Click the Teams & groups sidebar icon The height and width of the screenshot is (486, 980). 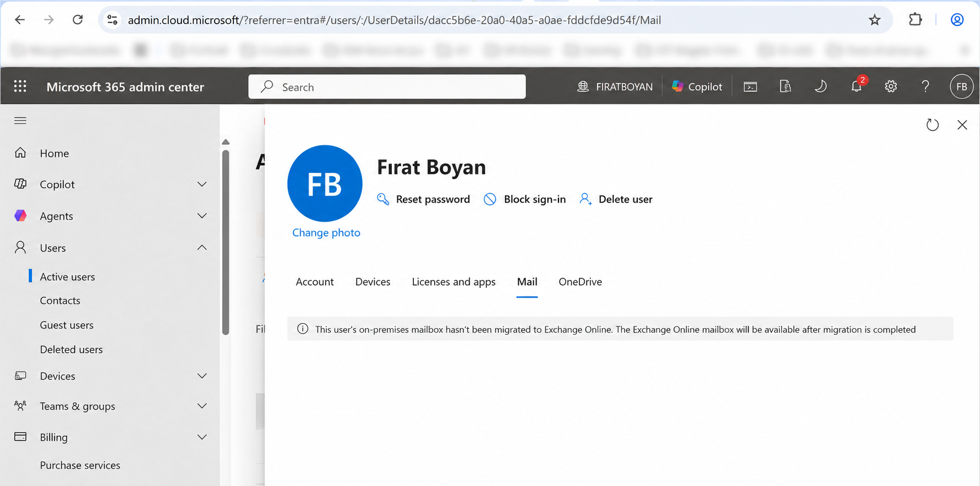(x=20, y=406)
